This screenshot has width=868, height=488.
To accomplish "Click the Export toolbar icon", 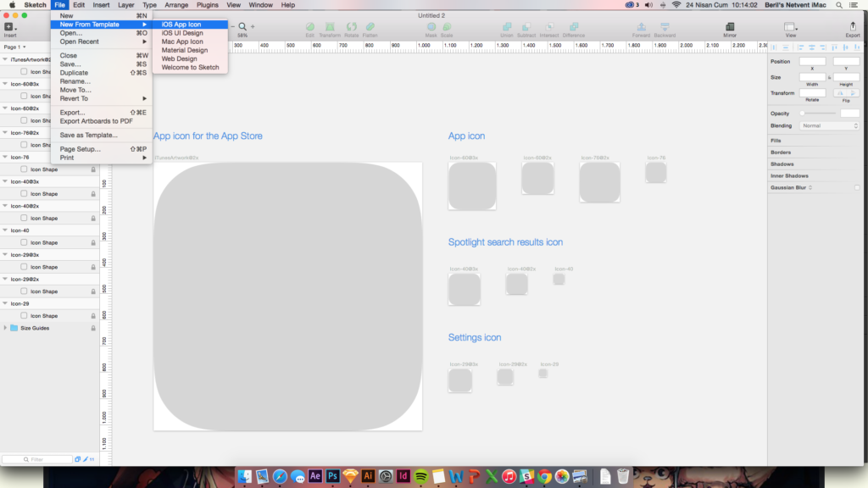I will click(853, 26).
